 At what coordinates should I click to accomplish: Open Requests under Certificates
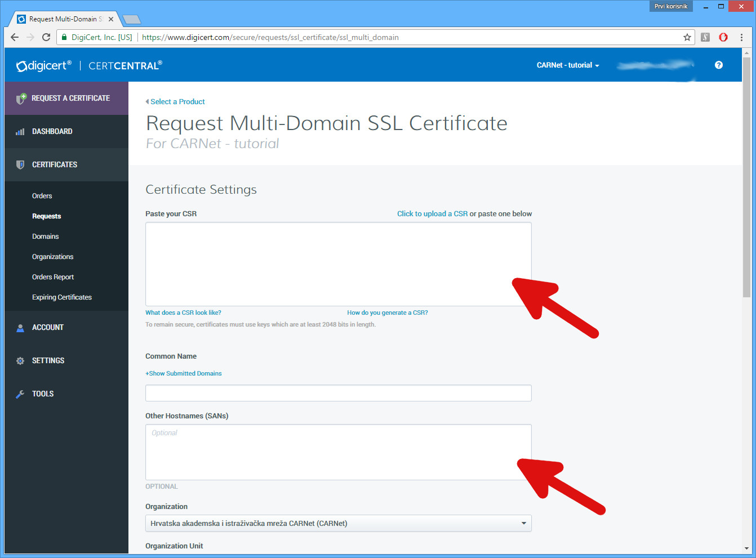[47, 216]
